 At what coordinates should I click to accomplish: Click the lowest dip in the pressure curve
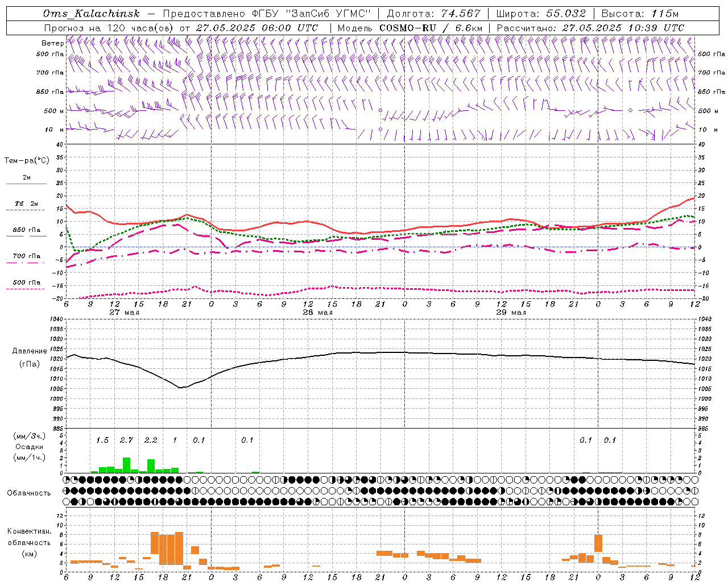[x=180, y=388]
